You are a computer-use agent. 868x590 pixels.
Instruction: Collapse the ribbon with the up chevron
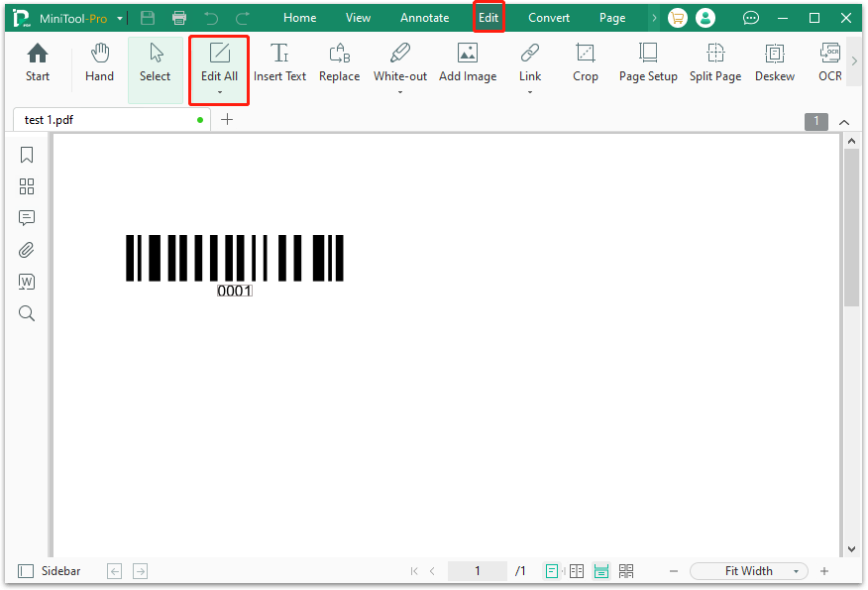[x=844, y=122]
